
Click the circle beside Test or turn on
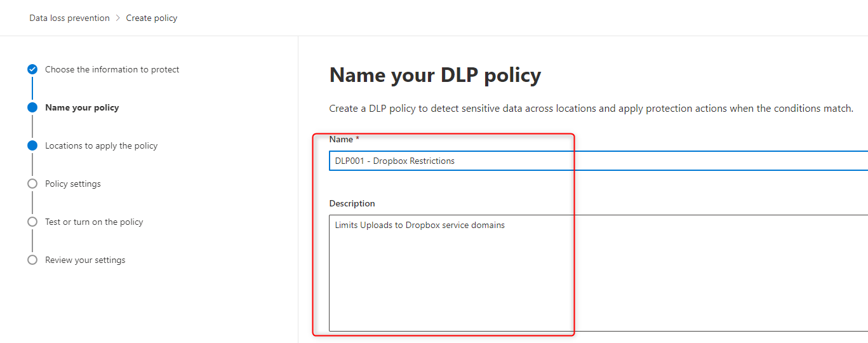tap(32, 222)
